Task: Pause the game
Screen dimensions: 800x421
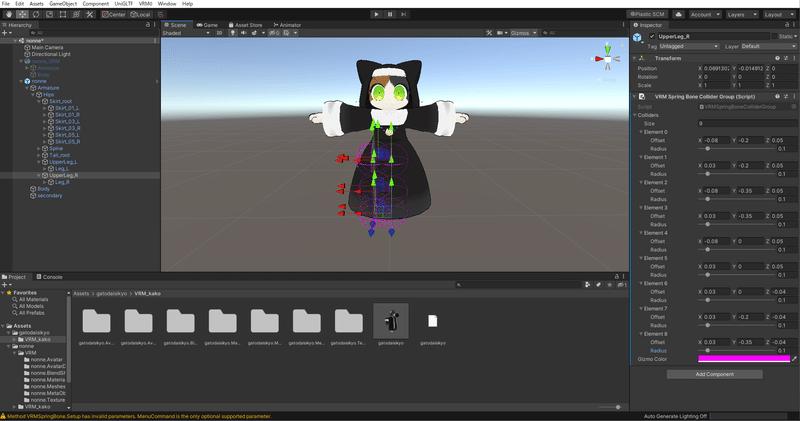Action: (x=390, y=14)
